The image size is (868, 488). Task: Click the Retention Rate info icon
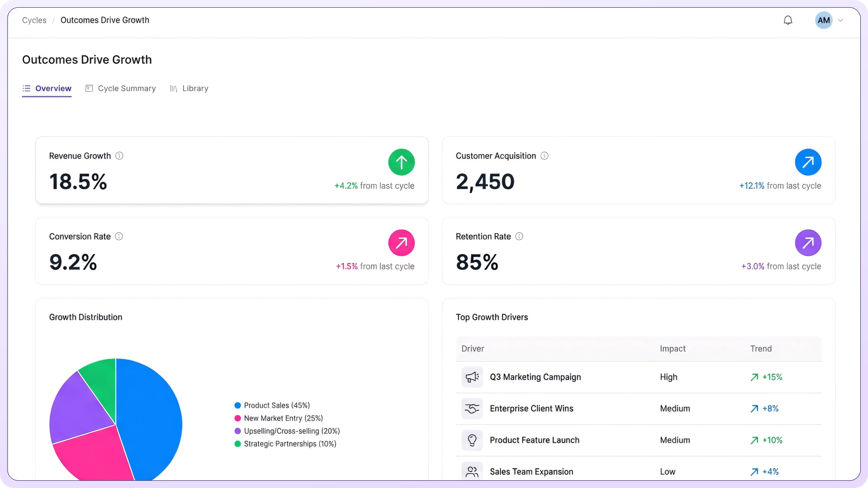519,236
